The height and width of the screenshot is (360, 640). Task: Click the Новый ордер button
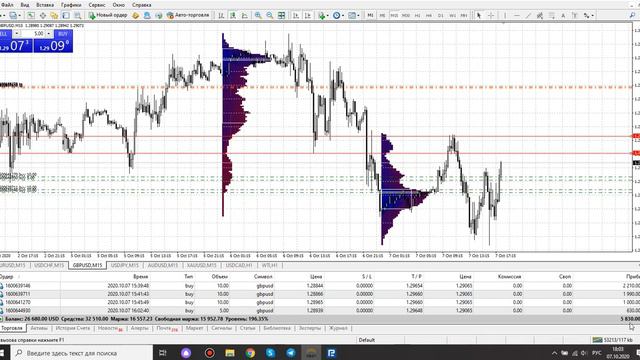(x=108, y=16)
